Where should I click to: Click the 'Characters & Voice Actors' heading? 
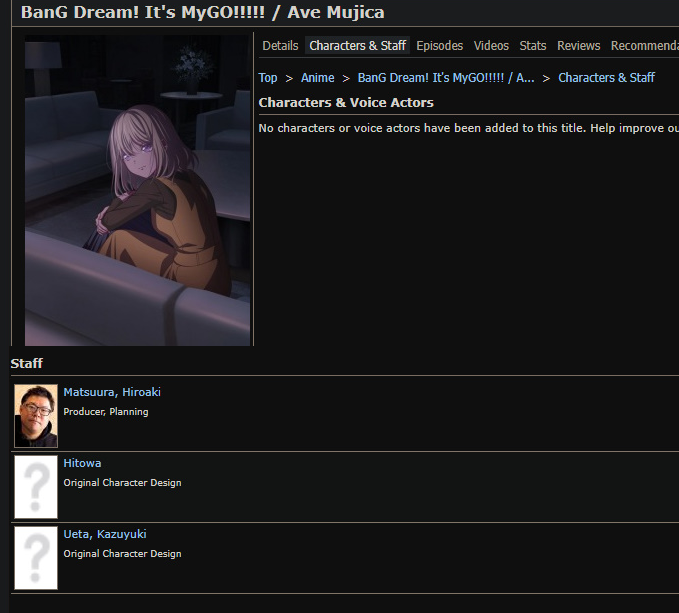pyautogui.click(x=346, y=103)
